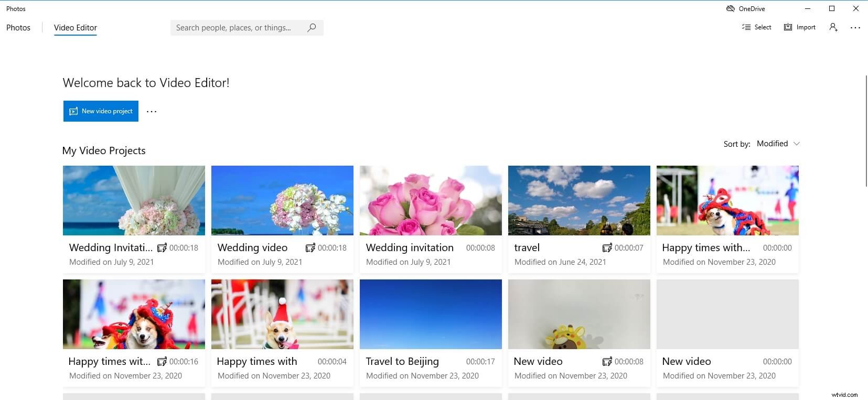Click storyboard icon on Happy times wit... 00:00:16 card
This screenshot has width=868, height=400.
tap(162, 361)
